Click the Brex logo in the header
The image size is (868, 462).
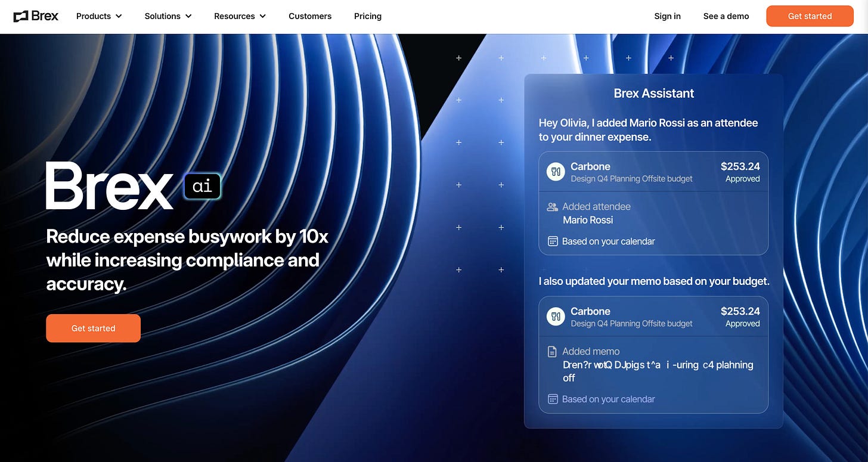click(x=36, y=16)
